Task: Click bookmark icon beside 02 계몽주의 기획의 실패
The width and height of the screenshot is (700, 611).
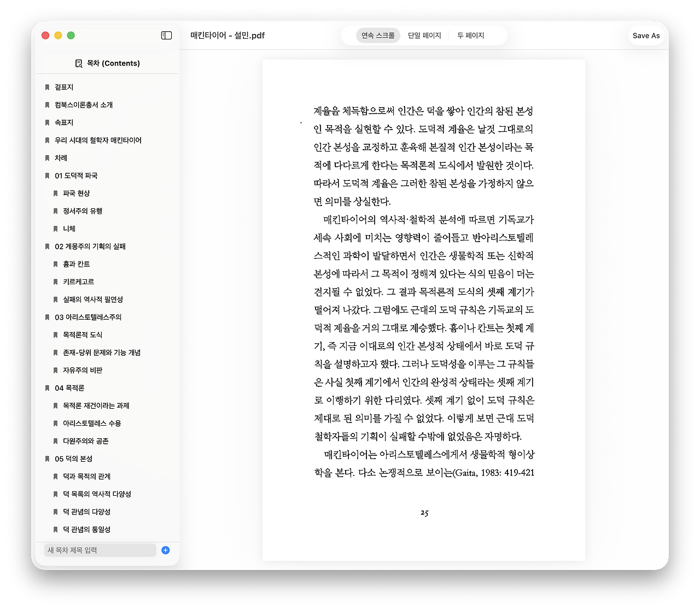Action: [x=47, y=246]
